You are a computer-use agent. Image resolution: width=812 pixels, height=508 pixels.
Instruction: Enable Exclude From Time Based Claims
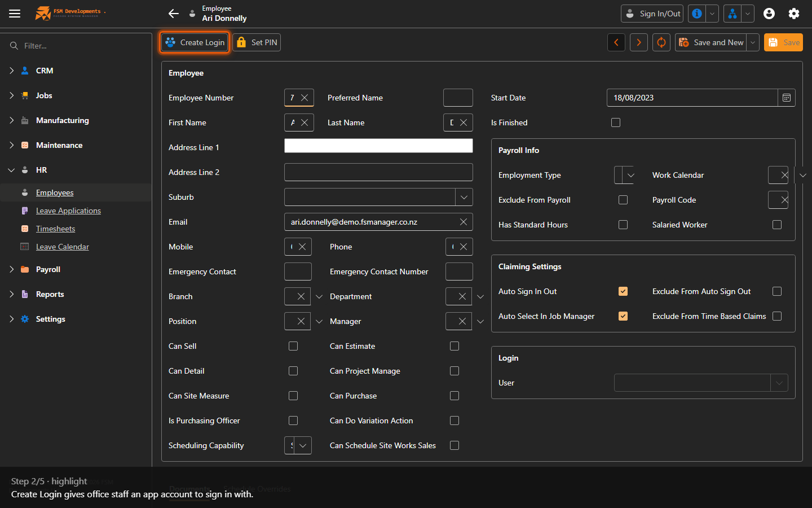(x=777, y=316)
